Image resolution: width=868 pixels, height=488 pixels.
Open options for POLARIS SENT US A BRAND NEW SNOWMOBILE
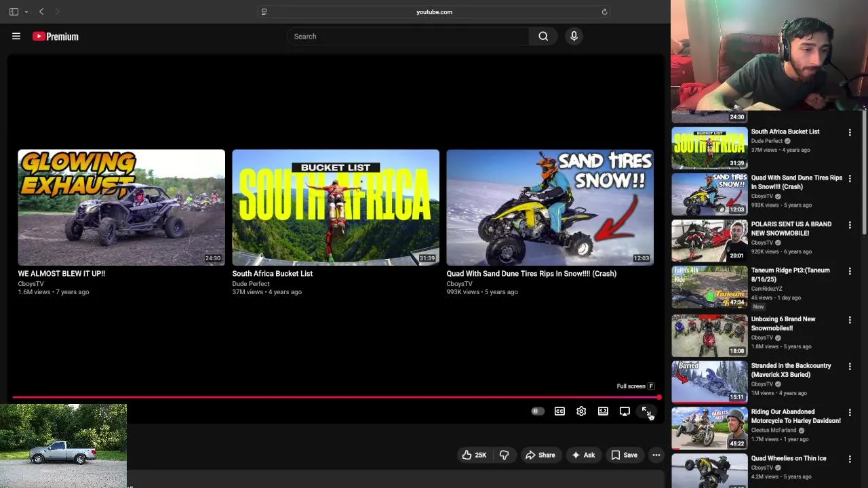tap(850, 225)
